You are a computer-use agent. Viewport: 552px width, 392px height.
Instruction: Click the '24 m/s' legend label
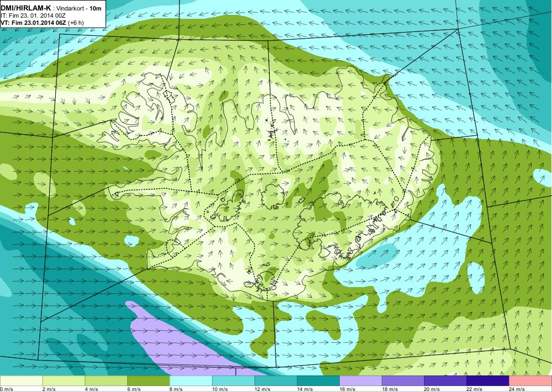coord(517,389)
